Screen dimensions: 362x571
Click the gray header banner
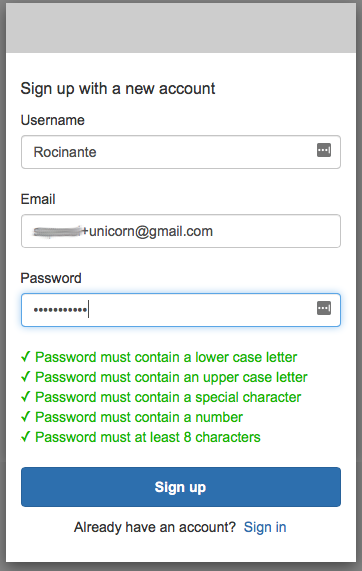[x=181, y=28]
